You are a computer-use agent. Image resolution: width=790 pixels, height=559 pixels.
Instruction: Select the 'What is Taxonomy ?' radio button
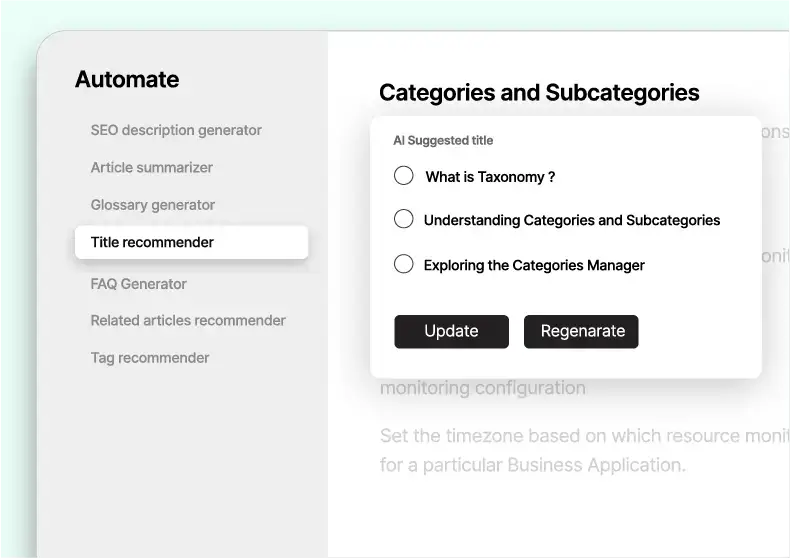click(403, 176)
